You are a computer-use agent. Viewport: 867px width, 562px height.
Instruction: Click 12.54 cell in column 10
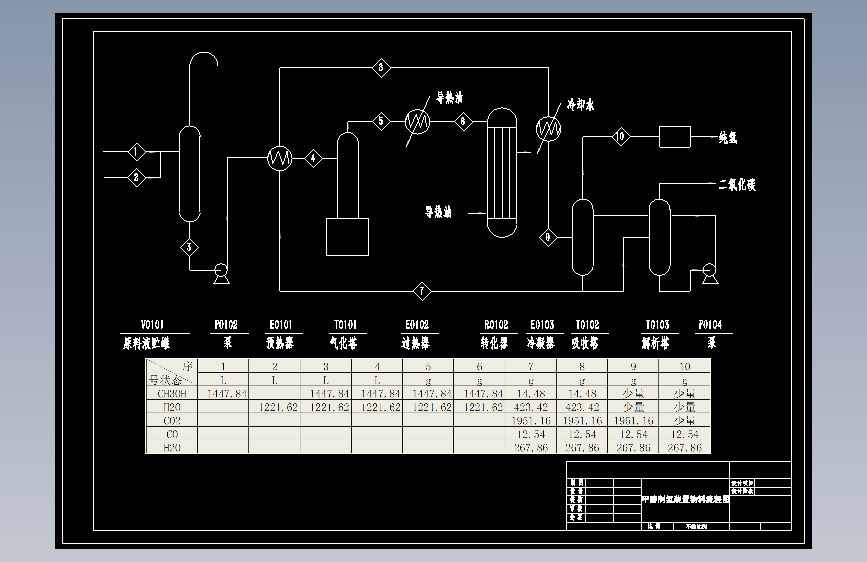[x=685, y=434]
